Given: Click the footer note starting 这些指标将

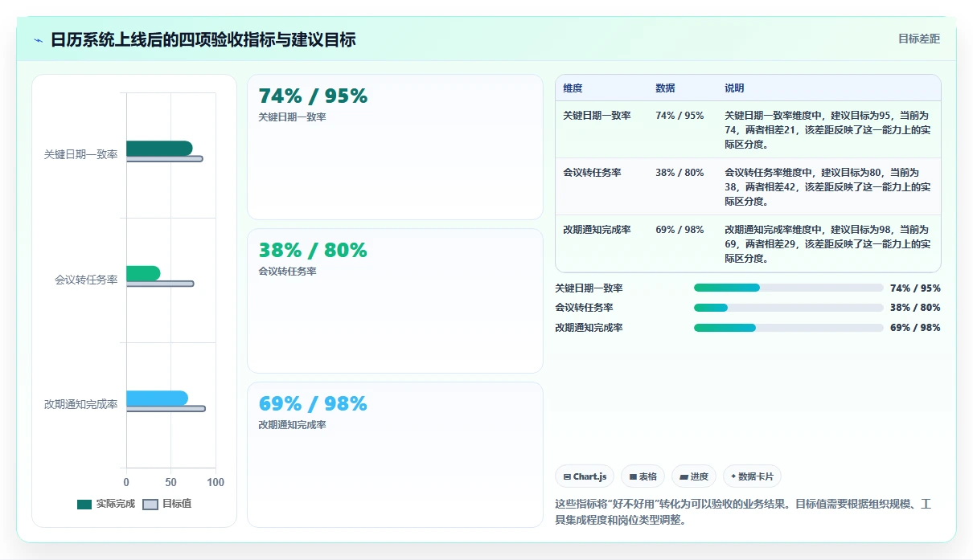Looking at the screenshot, I should [x=744, y=512].
